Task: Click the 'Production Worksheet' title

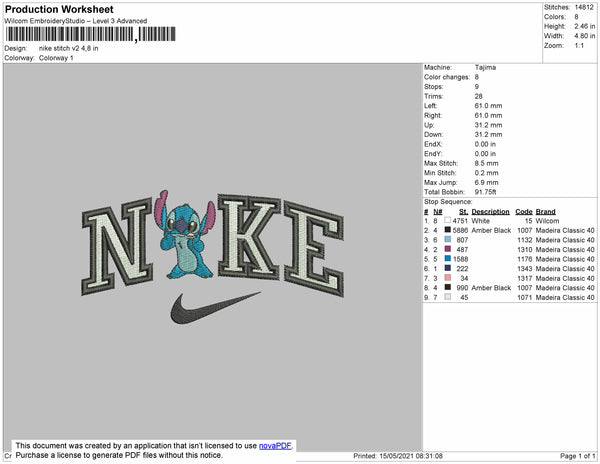Action: pos(59,9)
